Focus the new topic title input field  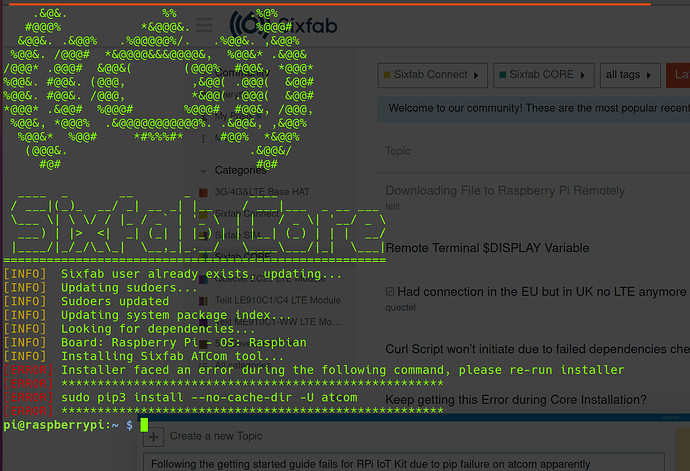tap(404, 463)
